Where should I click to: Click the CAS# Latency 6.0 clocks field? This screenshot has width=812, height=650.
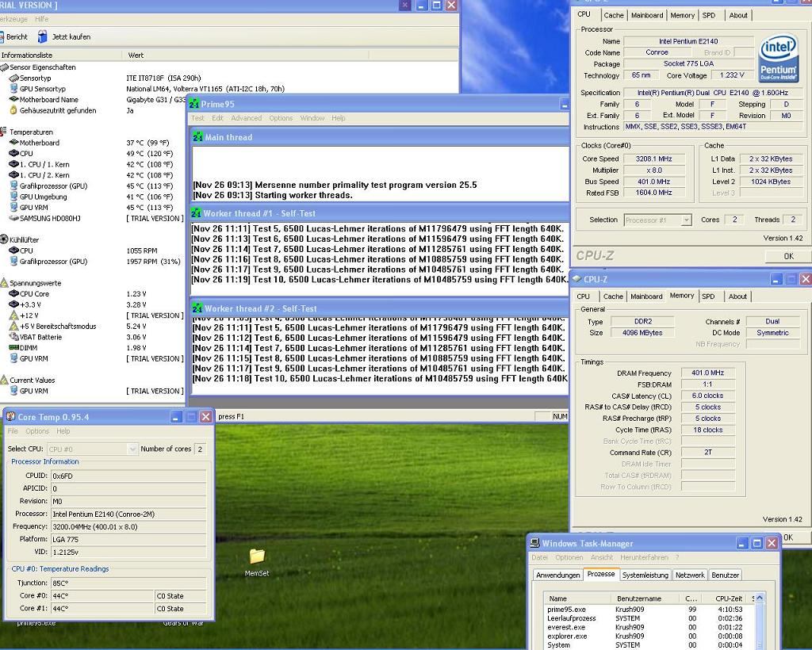(x=707, y=396)
